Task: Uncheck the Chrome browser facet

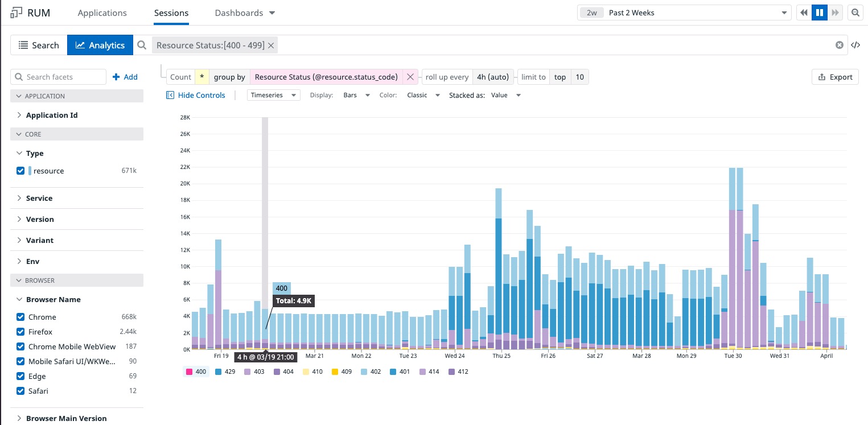Action: [x=20, y=317]
